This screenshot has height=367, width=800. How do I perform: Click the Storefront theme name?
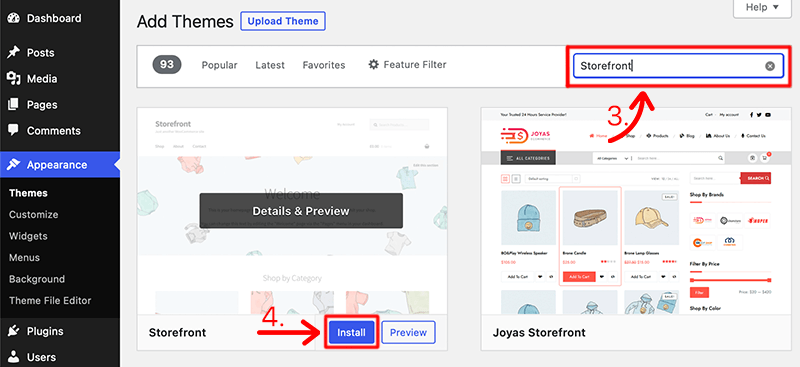pyautogui.click(x=178, y=333)
